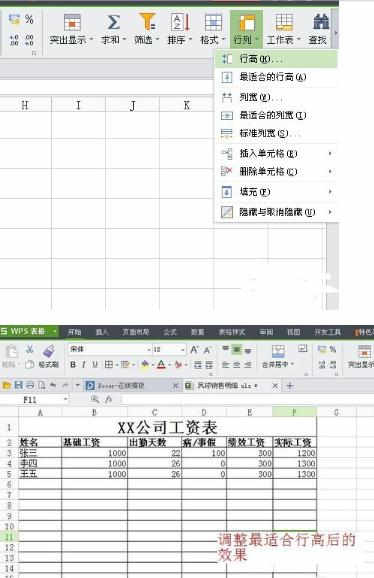
Task: Select row 11 header
Action: (x=9, y=537)
